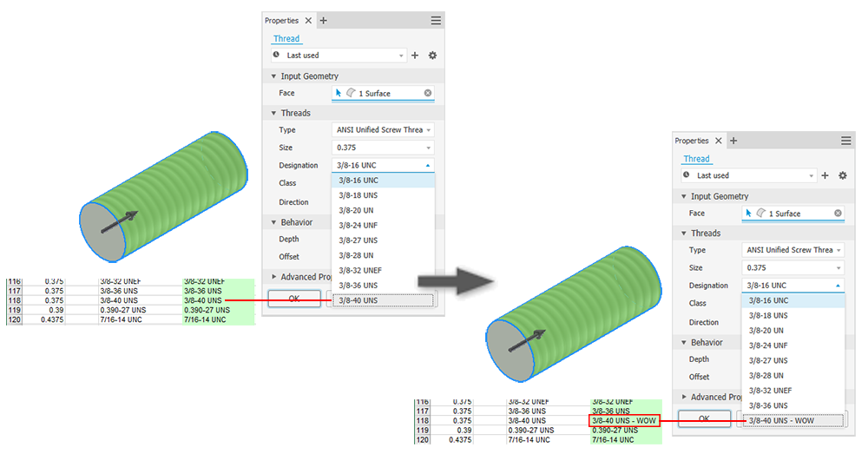The width and height of the screenshot is (868, 454).
Task: Collapse the Threads section in left panel
Action: (x=273, y=113)
